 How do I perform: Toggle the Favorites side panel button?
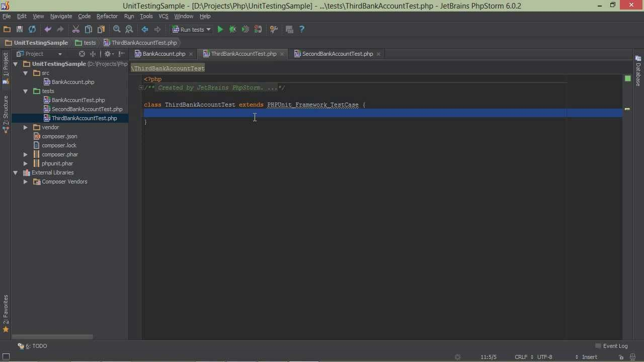(6, 314)
